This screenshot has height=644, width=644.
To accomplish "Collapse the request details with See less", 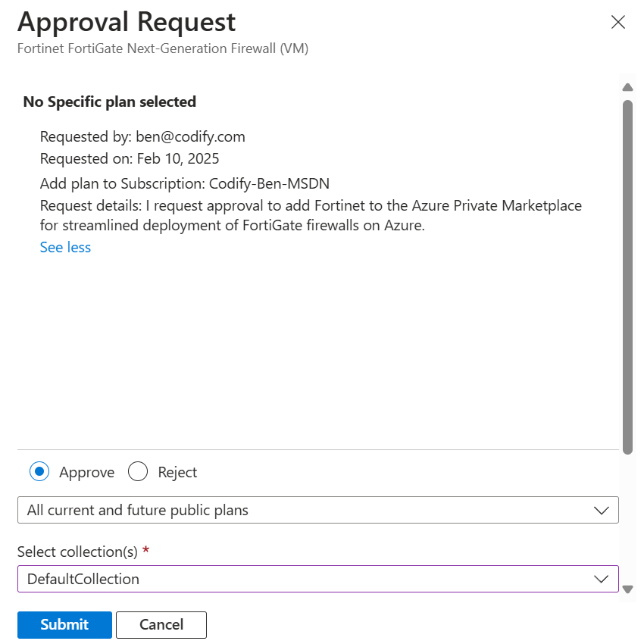I will [x=65, y=247].
